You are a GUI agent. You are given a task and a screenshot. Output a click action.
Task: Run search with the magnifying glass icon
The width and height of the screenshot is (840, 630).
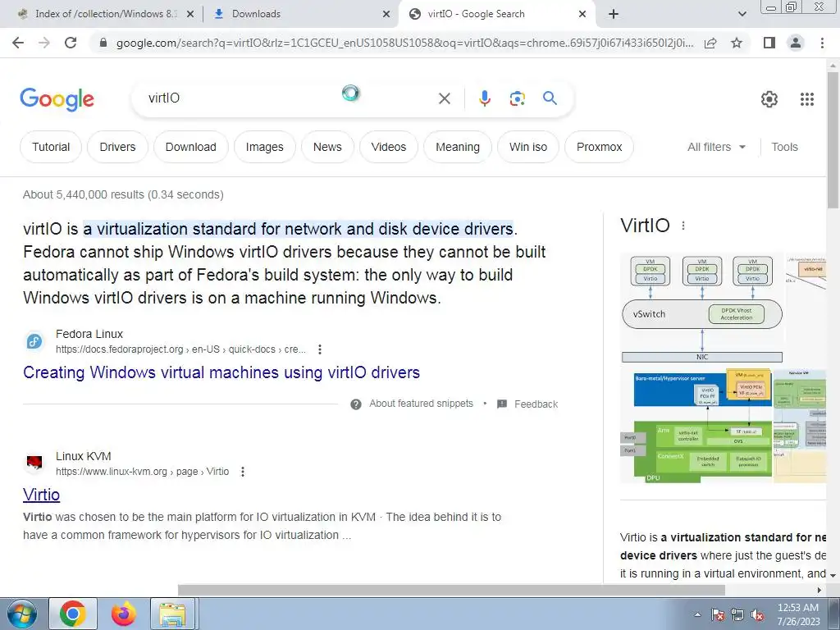coord(550,98)
